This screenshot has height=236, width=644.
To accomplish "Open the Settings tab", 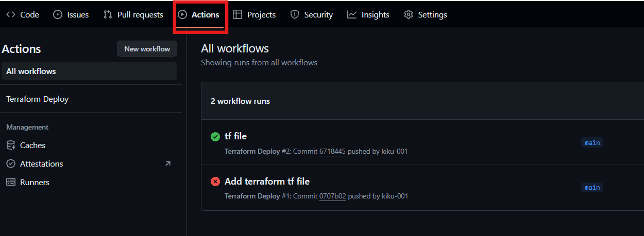I will 426,15.
